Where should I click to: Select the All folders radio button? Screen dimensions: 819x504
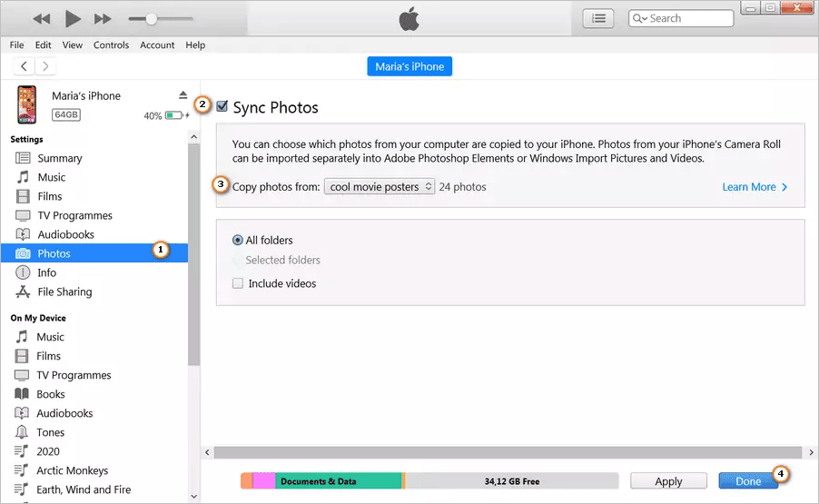(x=238, y=240)
